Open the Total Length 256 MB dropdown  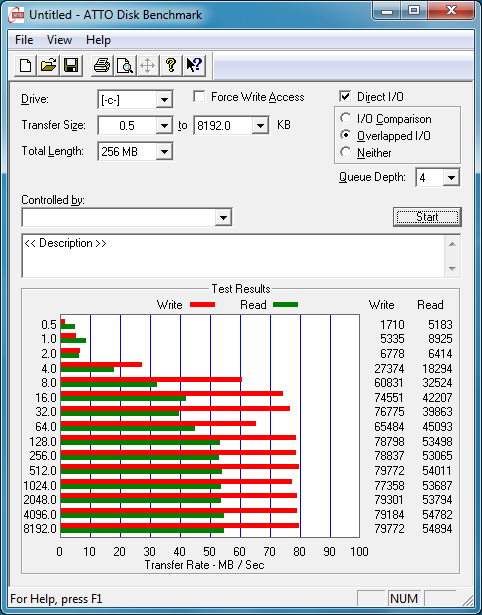(x=164, y=151)
